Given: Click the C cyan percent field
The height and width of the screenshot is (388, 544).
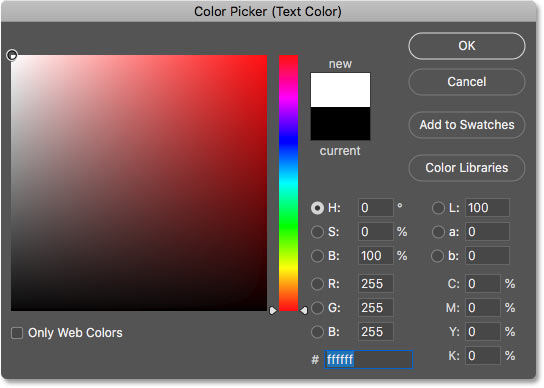Looking at the screenshot, I should click(x=483, y=284).
